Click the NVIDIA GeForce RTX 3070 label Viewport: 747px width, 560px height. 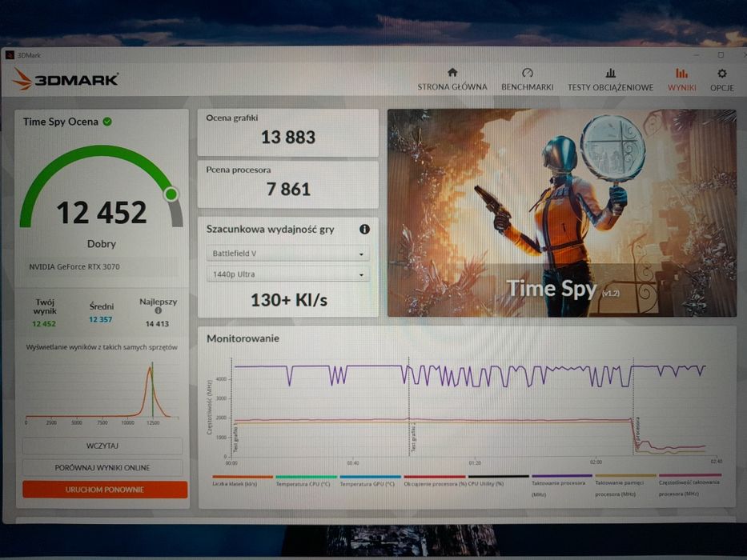point(74,266)
